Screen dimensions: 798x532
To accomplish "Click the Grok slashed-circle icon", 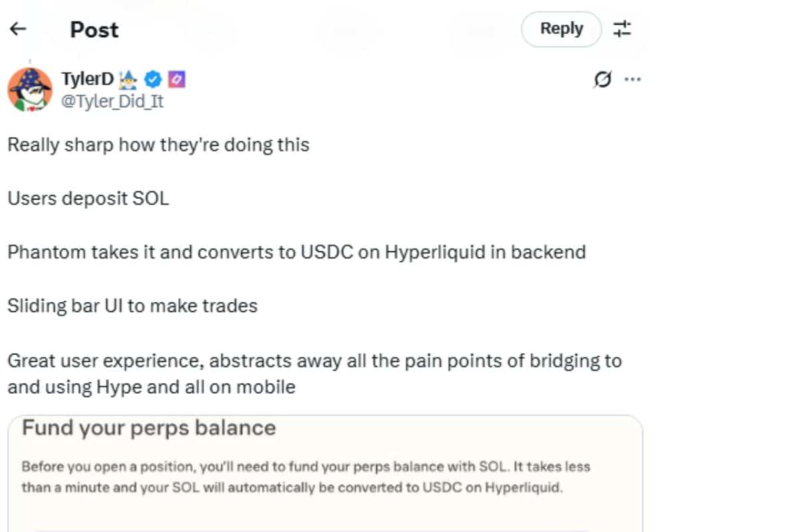I will (602, 80).
